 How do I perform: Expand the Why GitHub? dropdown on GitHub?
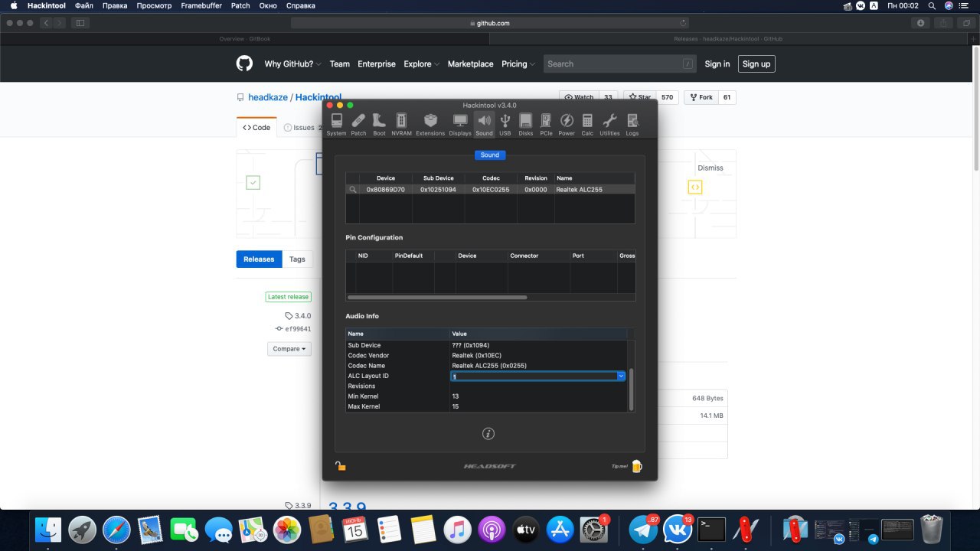coord(293,64)
